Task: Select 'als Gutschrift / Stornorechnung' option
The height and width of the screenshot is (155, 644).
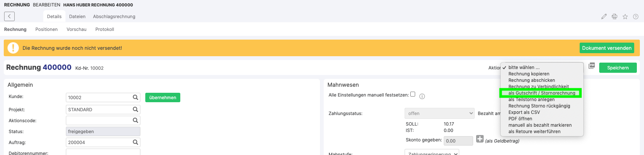Action: coord(541,93)
